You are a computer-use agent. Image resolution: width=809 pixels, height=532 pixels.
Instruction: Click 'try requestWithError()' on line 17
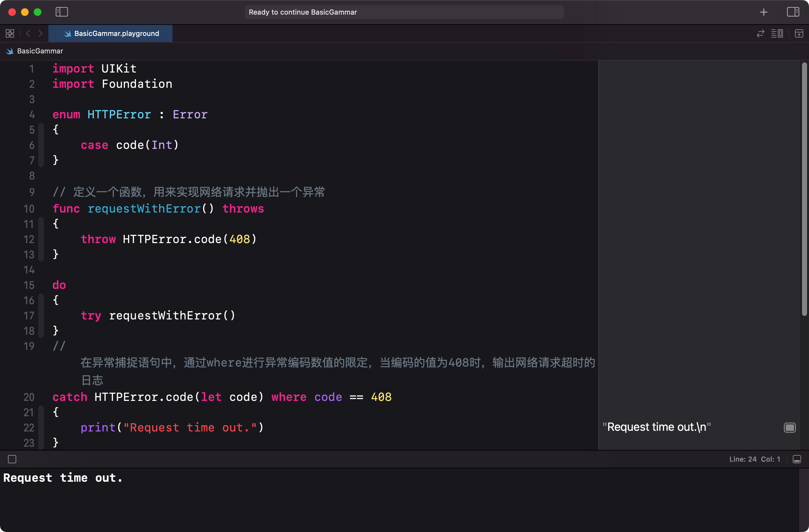(158, 315)
